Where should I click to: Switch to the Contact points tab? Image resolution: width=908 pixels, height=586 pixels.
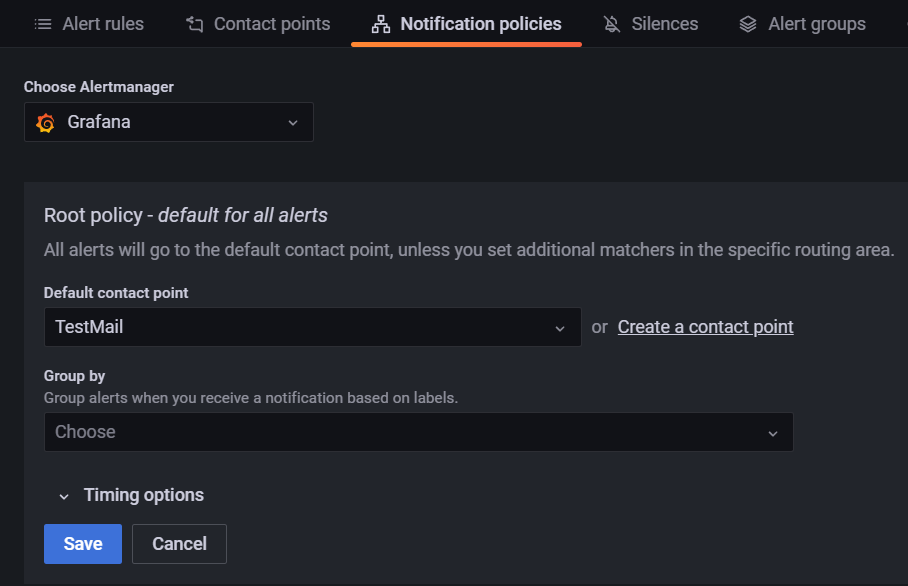[271, 24]
